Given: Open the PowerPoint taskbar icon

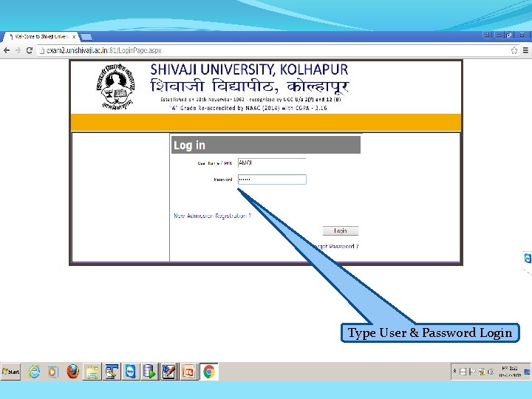Looking at the screenshot, I should (x=188, y=372).
